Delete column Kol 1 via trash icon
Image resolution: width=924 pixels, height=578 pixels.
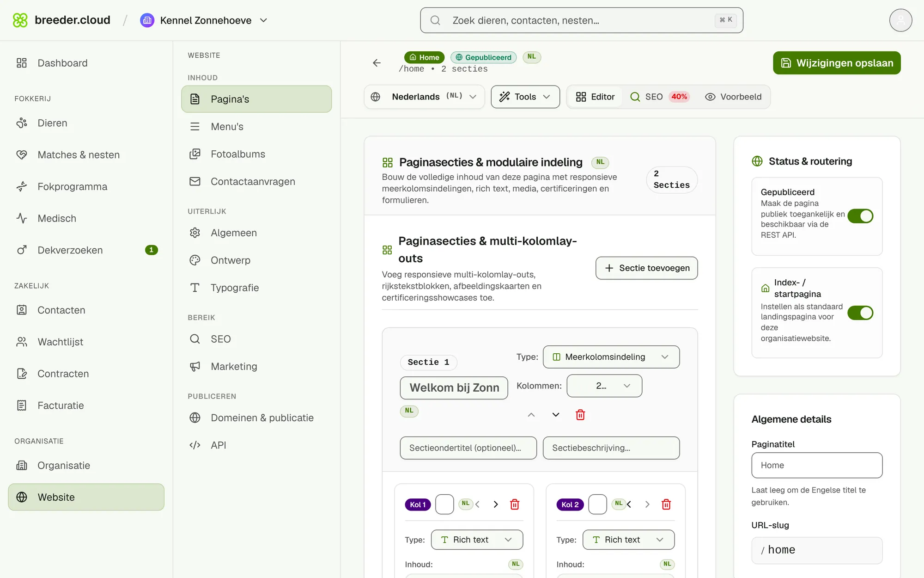pyautogui.click(x=515, y=504)
